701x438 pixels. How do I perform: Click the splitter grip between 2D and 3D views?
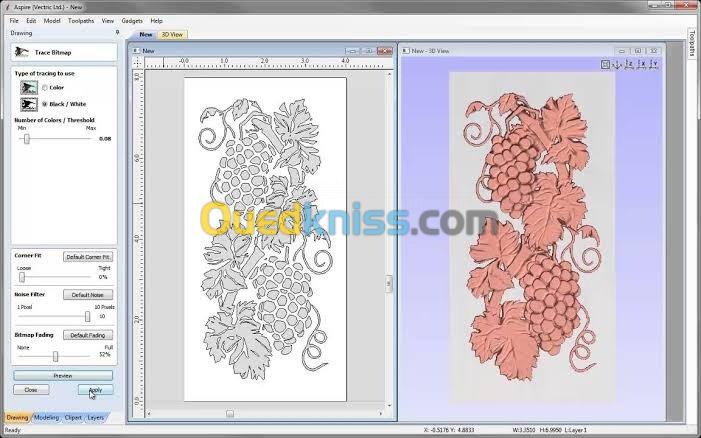[389, 284]
